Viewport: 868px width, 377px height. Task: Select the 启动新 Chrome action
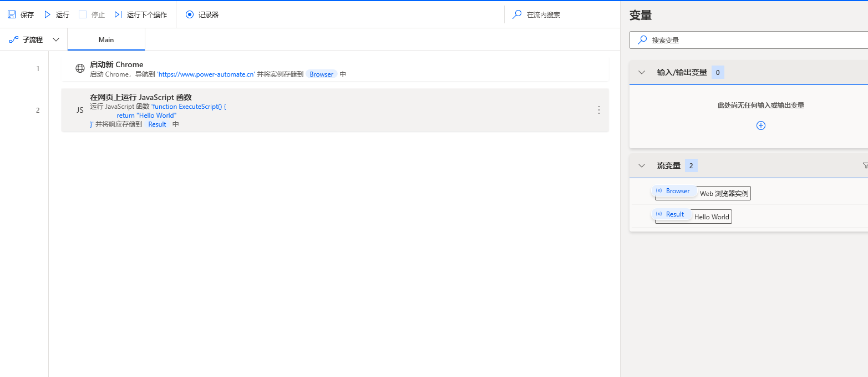[335, 69]
